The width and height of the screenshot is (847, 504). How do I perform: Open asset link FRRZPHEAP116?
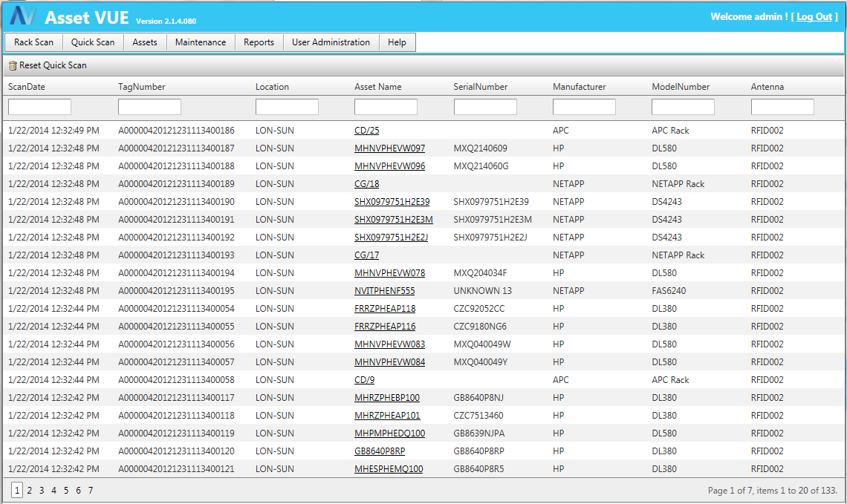385,327
